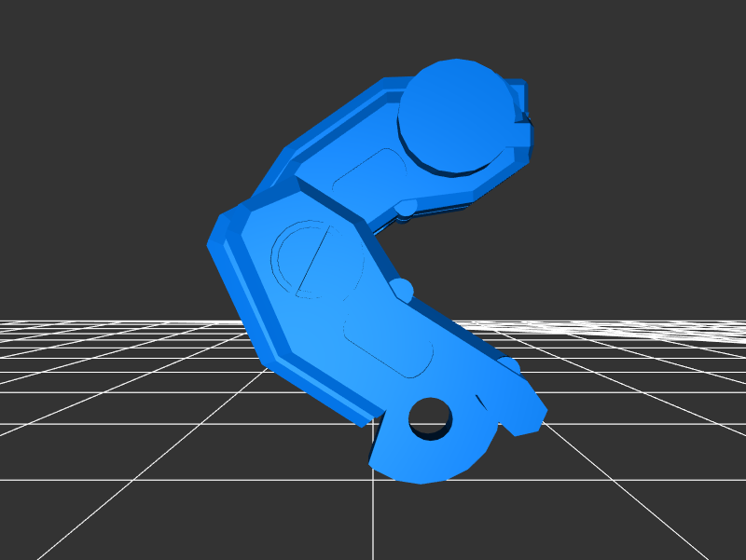Click the engraved circle emblem with diagonal line
The width and height of the screenshot is (746, 560).
pos(316,260)
